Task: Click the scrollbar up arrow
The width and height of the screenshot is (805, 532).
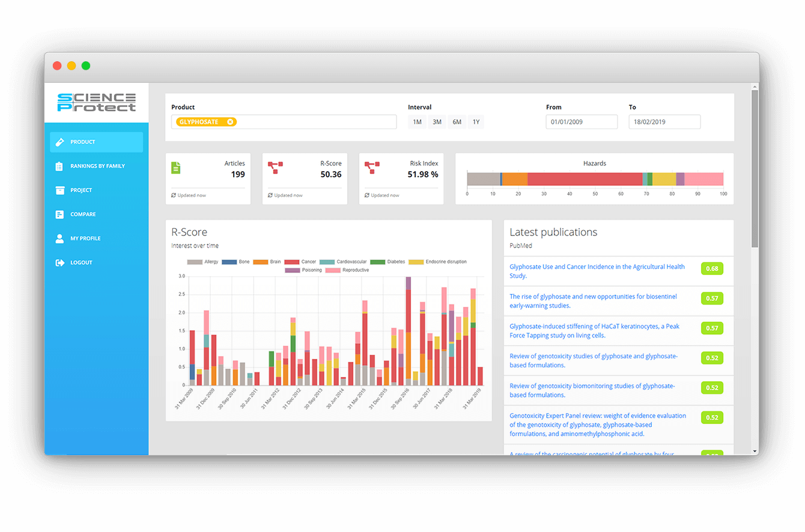Action: (755, 86)
